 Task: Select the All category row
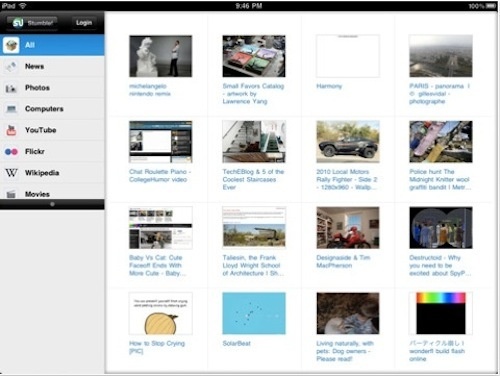point(52,45)
